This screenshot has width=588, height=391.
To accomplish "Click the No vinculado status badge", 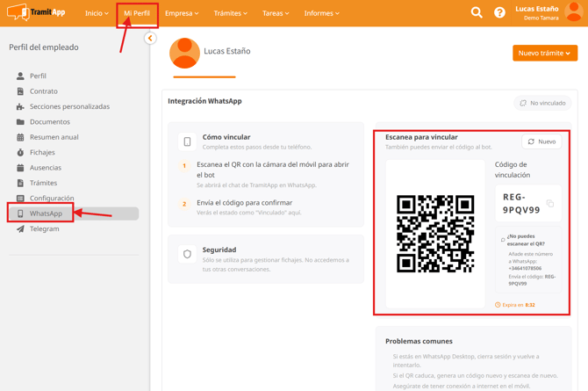I will [x=542, y=103].
